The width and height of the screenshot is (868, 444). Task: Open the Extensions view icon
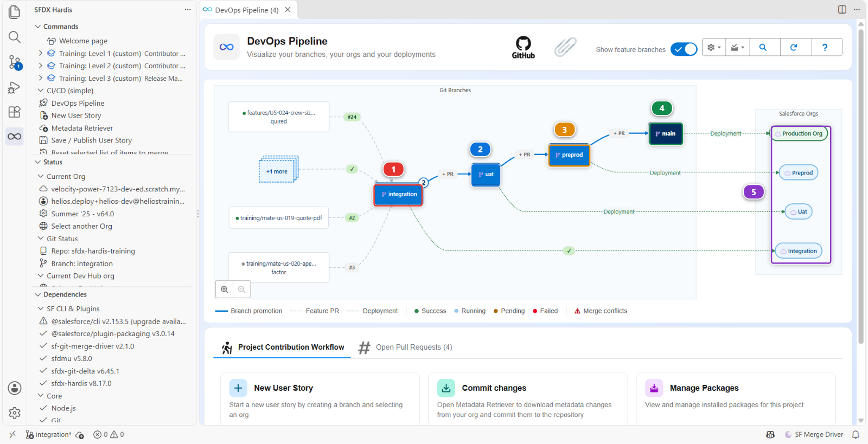tap(15, 112)
